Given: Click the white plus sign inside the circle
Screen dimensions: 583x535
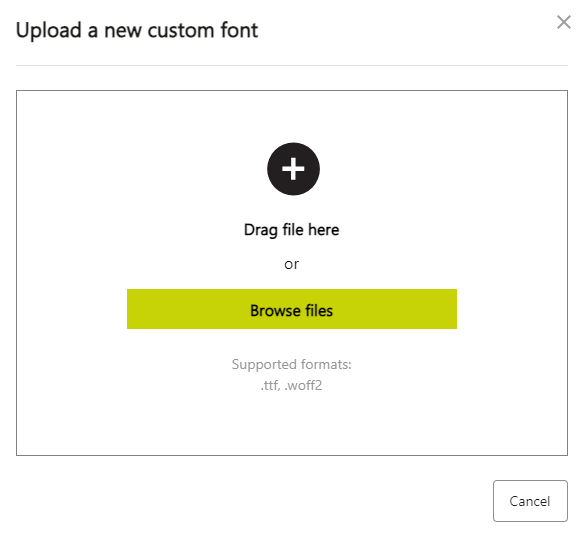Looking at the screenshot, I should point(293,169).
